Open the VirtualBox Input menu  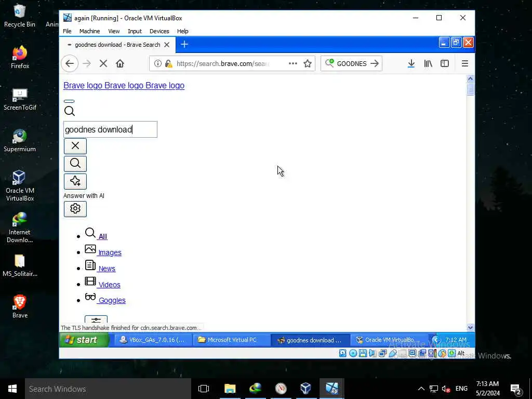[x=135, y=31]
